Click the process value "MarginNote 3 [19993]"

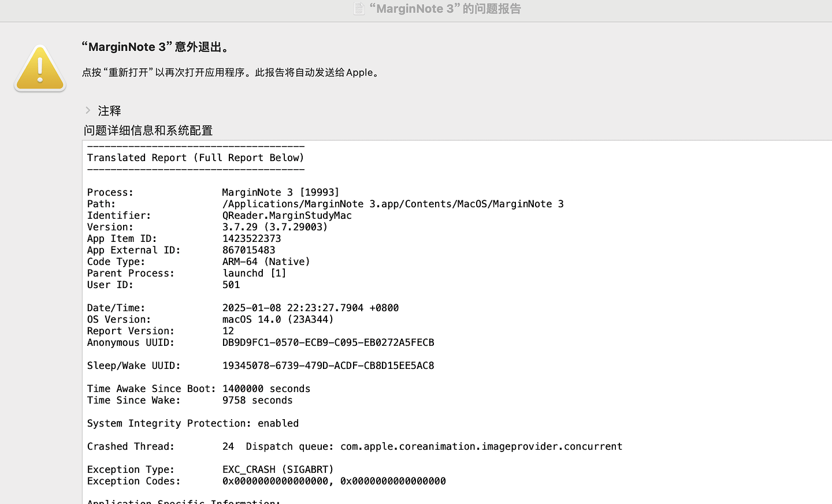point(281,192)
